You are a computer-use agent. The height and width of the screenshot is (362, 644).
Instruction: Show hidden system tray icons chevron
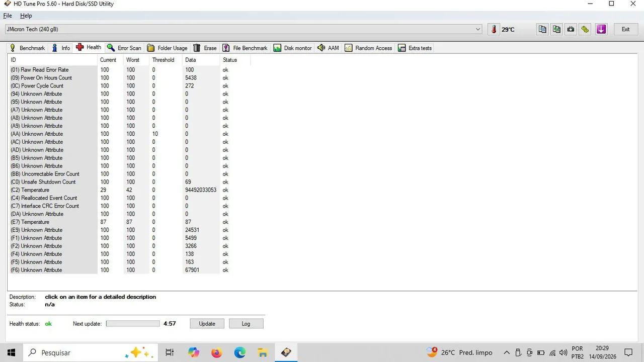click(x=507, y=352)
